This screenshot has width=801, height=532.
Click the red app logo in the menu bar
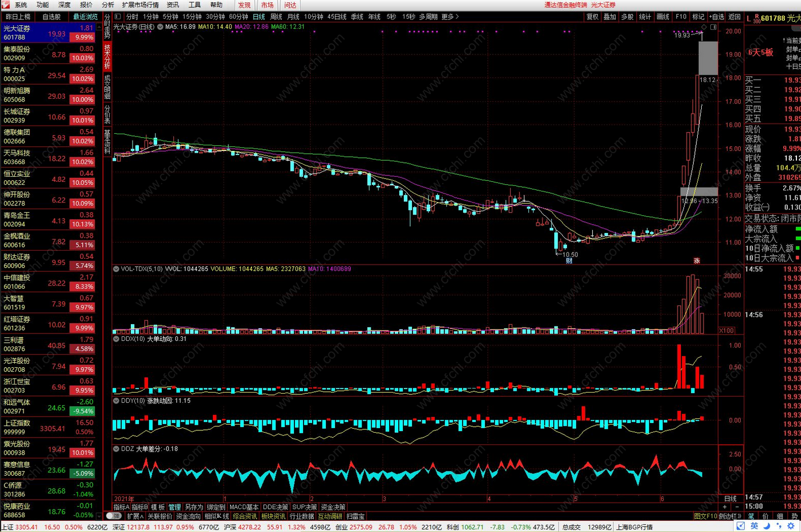[5, 5]
